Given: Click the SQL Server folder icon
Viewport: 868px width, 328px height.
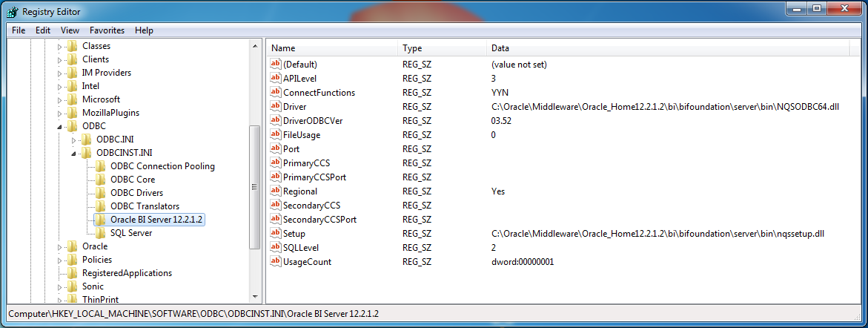Looking at the screenshot, I should click(x=101, y=233).
